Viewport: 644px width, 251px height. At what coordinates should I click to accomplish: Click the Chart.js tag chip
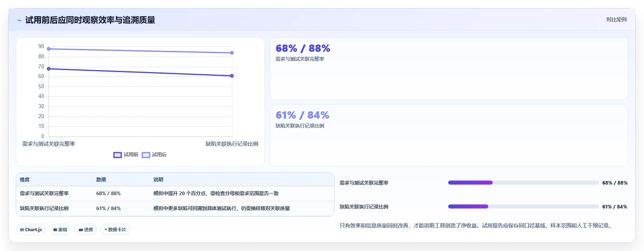click(31, 230)
